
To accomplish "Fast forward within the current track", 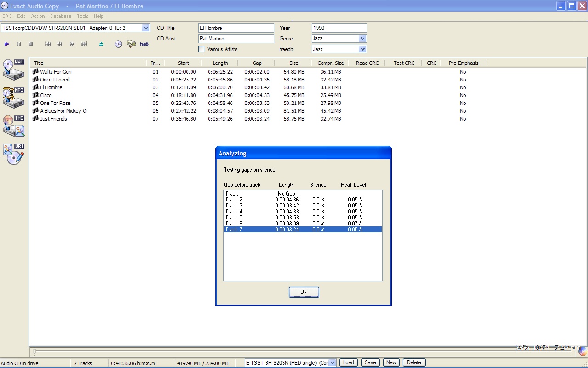I will coord(72,44).
